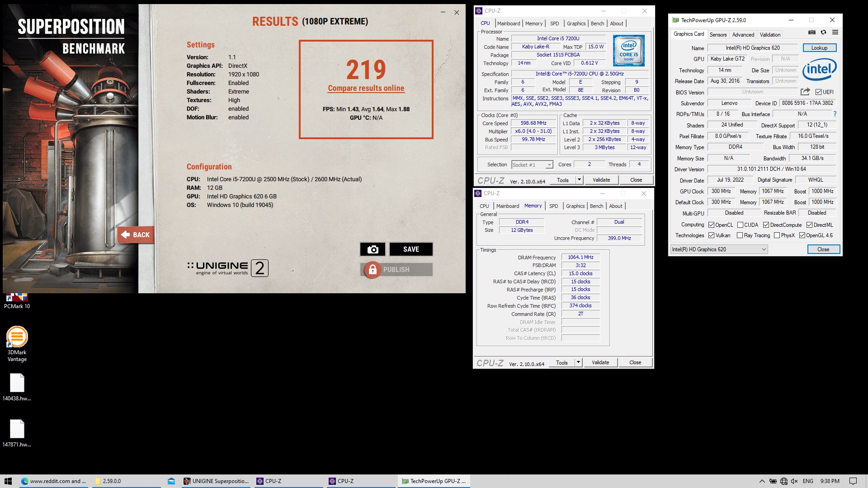Image resolution: width=868 pixels, height=488 pixels.
Task: Click the Bus Interface question mark in GPU-Z
Action: pyautogui.click(x=835, y=114)
